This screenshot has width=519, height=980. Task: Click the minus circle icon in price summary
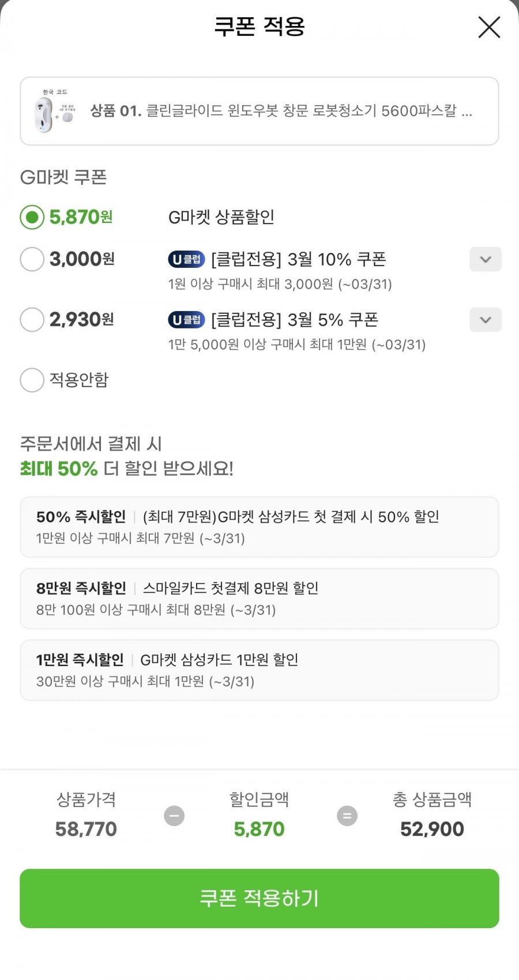[174, 816]
